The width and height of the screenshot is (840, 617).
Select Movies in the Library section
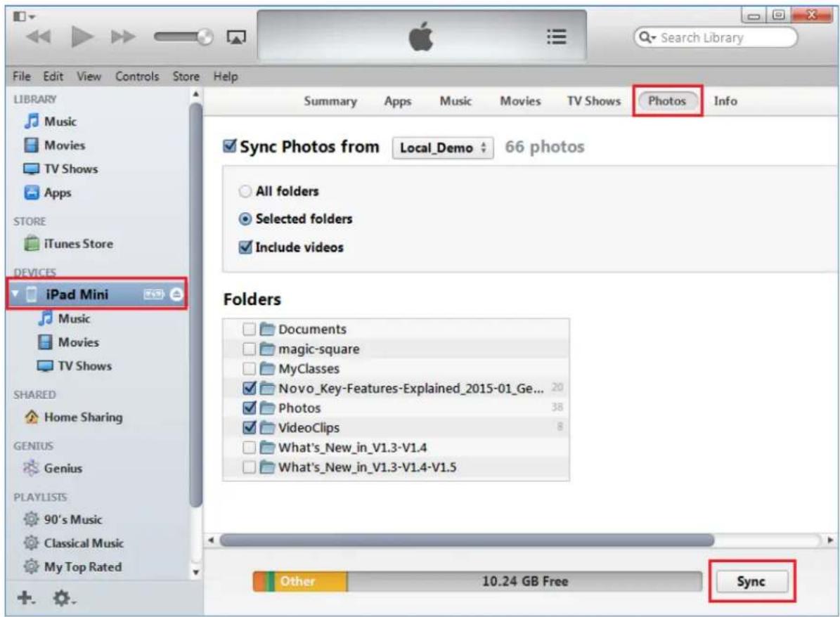click(55, 145)
